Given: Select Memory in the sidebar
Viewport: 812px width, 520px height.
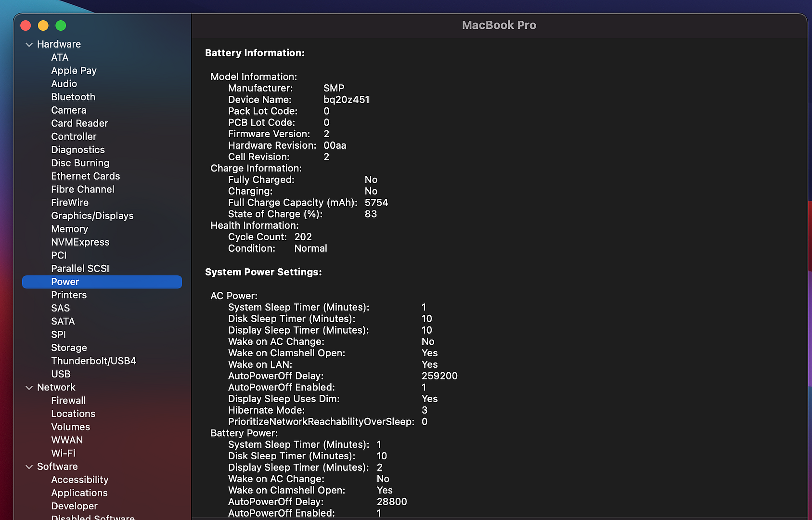Looking at the screenshot, I should coord(69,229).
